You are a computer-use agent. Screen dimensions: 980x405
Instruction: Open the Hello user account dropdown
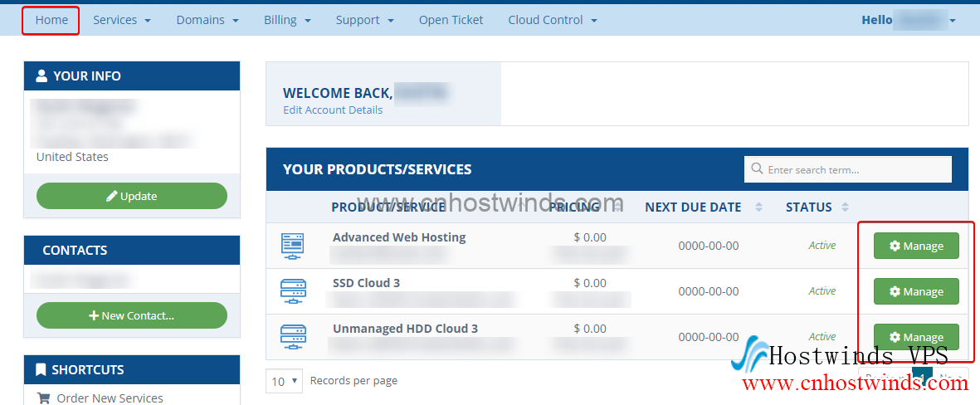(x=909, y=20)
